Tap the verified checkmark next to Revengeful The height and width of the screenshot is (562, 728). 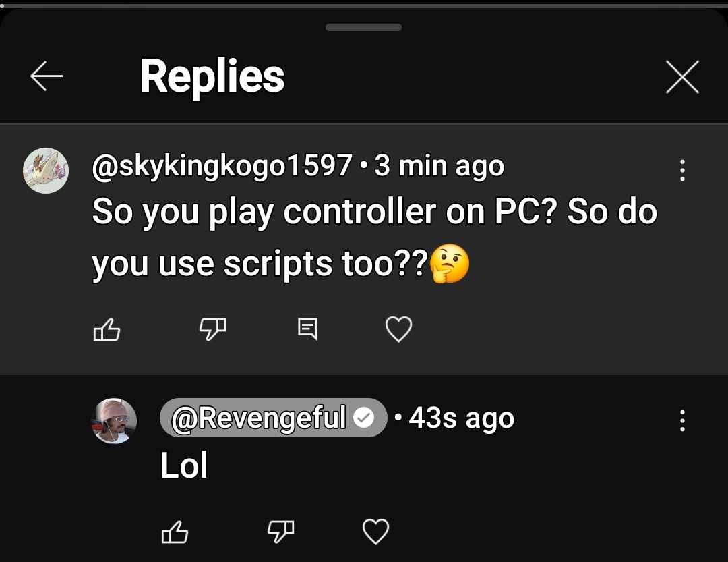point(363,418)
